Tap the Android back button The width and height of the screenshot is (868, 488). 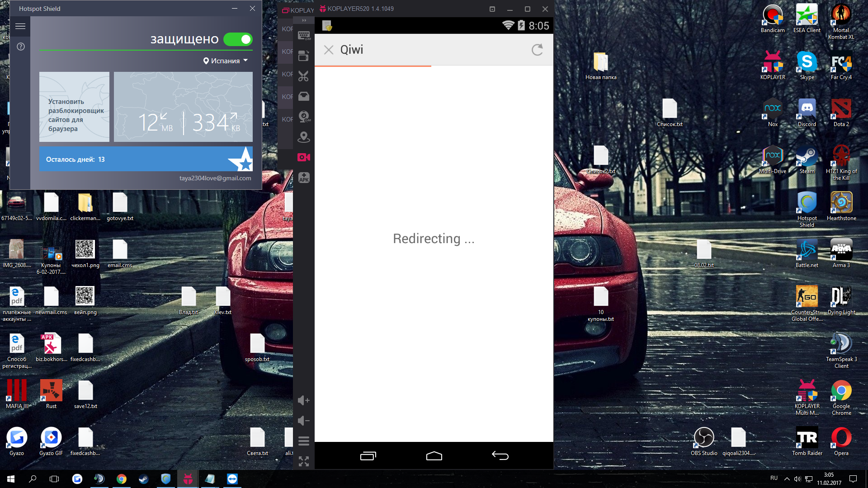(x=500, y=455)
